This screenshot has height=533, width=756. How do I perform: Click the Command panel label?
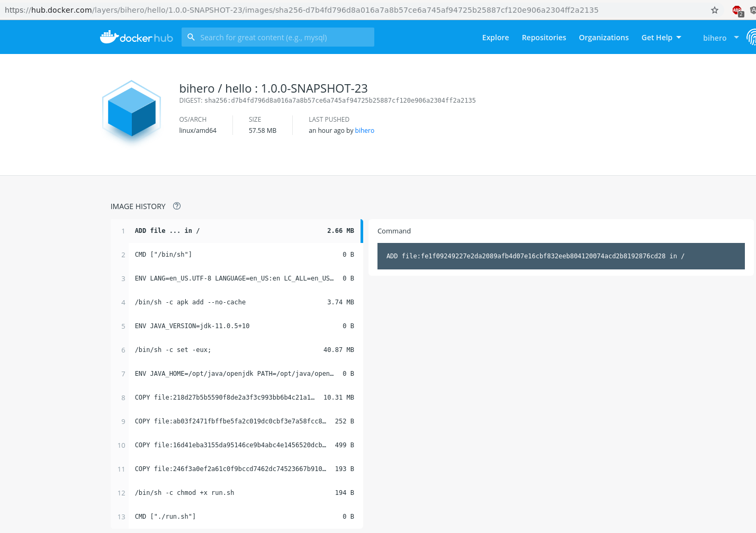(394, 231)
